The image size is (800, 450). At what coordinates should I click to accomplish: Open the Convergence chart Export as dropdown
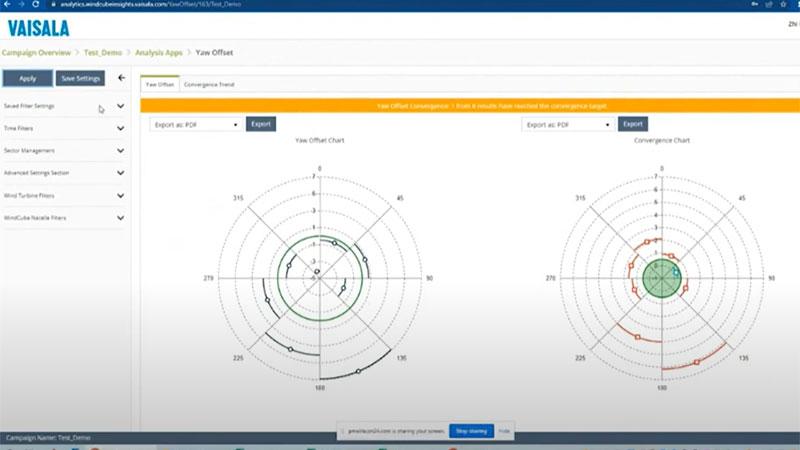pyautogui.click(x=567, y=125)
